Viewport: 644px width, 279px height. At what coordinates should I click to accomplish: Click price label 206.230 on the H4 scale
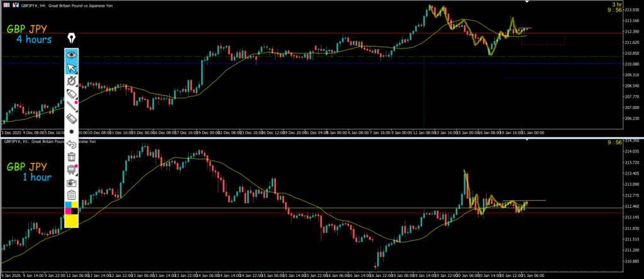(633, 118)
